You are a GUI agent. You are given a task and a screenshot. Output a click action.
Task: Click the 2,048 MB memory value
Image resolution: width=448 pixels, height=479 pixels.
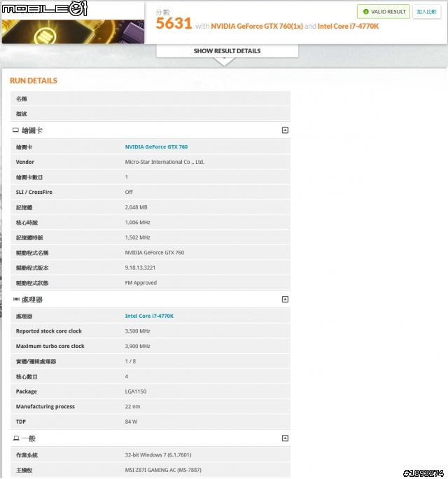point(136,207)
